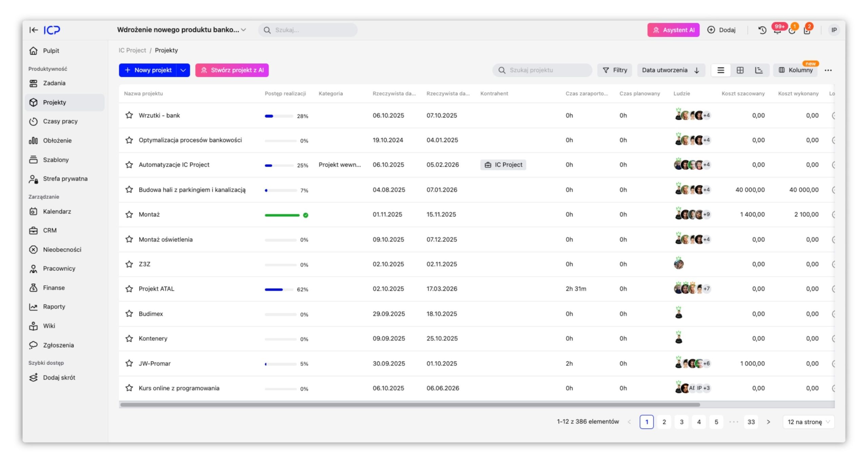Star the Wrzutki - bank project
The width and height of the screenshot is (868, 463).
point(129,115)
